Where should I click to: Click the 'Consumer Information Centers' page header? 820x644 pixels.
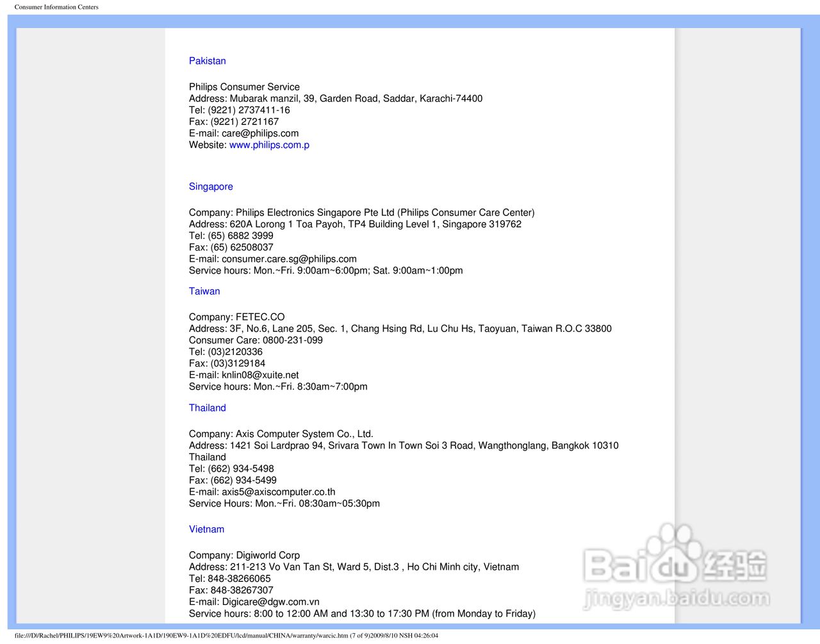(x=56, y=7)
